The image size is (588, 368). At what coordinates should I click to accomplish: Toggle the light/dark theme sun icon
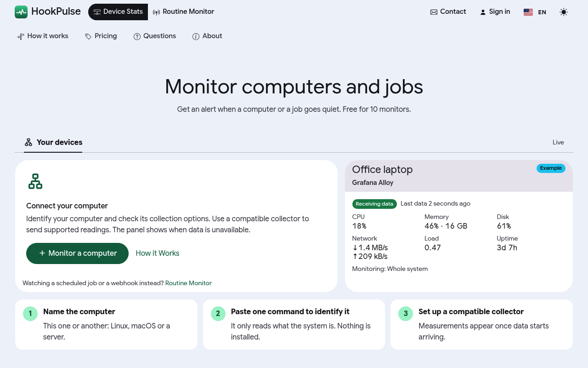[x=564, y=12]
